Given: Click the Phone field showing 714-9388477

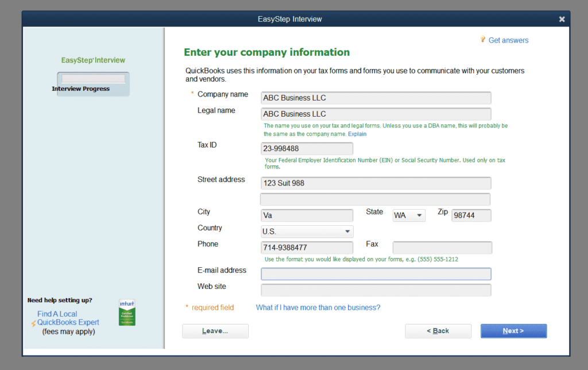Looking at the screenshot, I should click(307, 248).
